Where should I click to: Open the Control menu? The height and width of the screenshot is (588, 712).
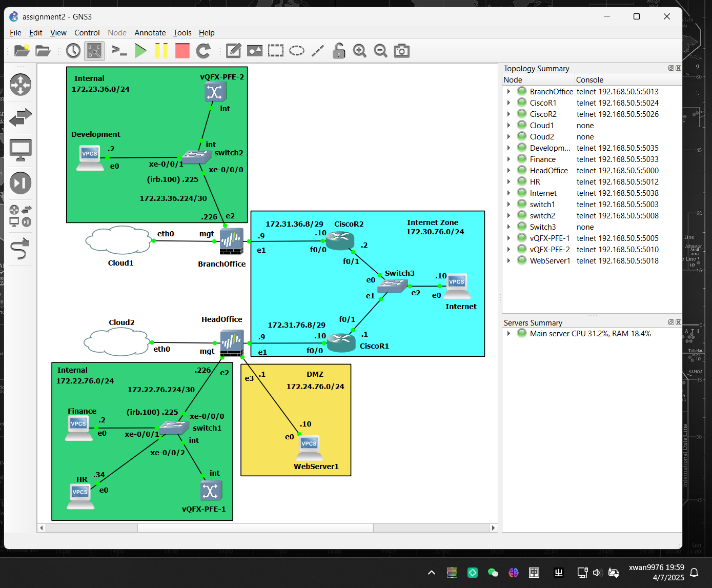click(87, 33)
